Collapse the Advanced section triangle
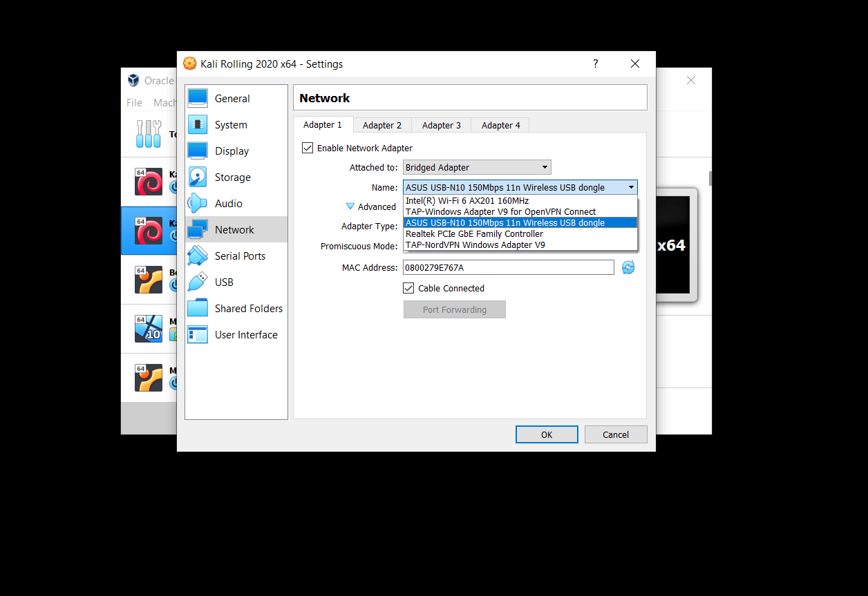Screen dimensions: 868x596 point(350,206)
